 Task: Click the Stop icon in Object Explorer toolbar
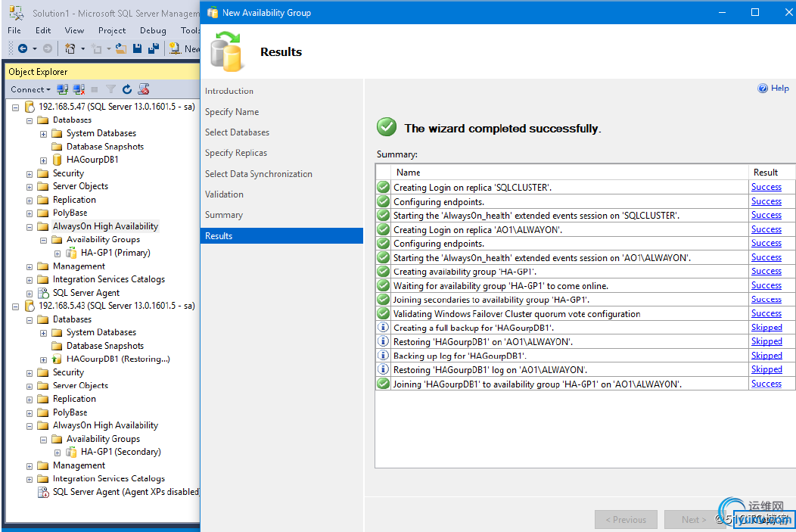[95, 89]
